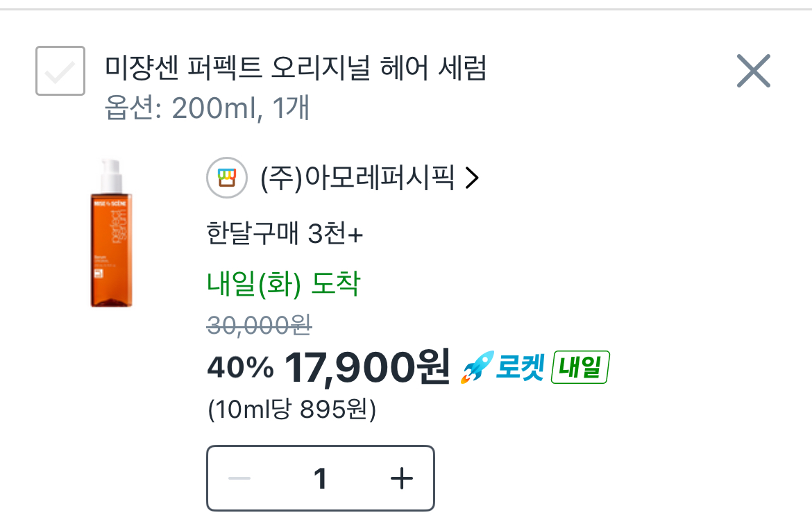Open the 미쟝센 퍼펙트 오리지널 헤어 세럼 product title

click(296, 69)
